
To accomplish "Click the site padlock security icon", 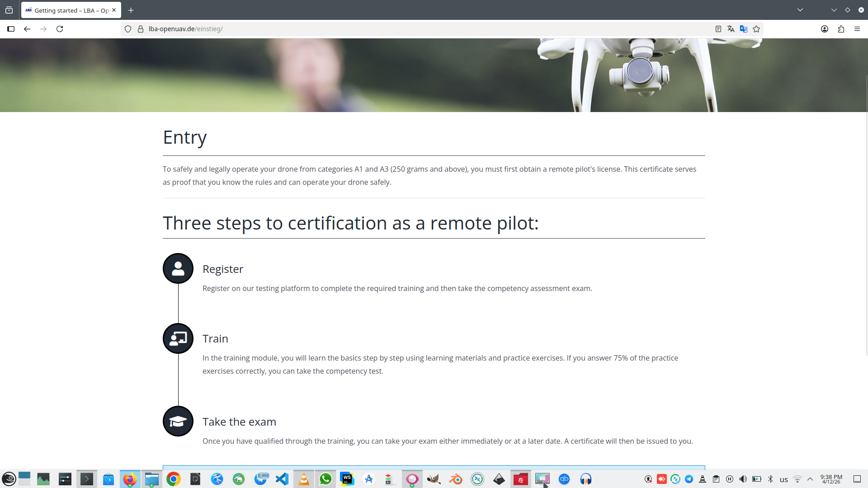I will point(141,29).
